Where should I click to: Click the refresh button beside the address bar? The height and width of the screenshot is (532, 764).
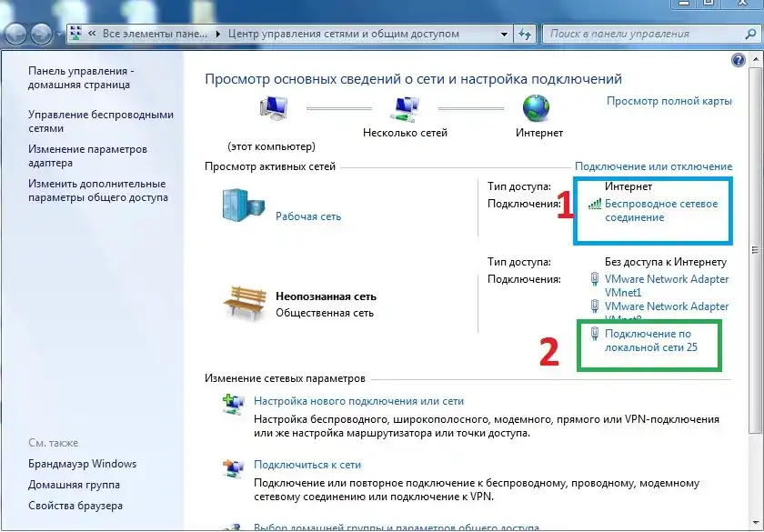pos(525,35)
